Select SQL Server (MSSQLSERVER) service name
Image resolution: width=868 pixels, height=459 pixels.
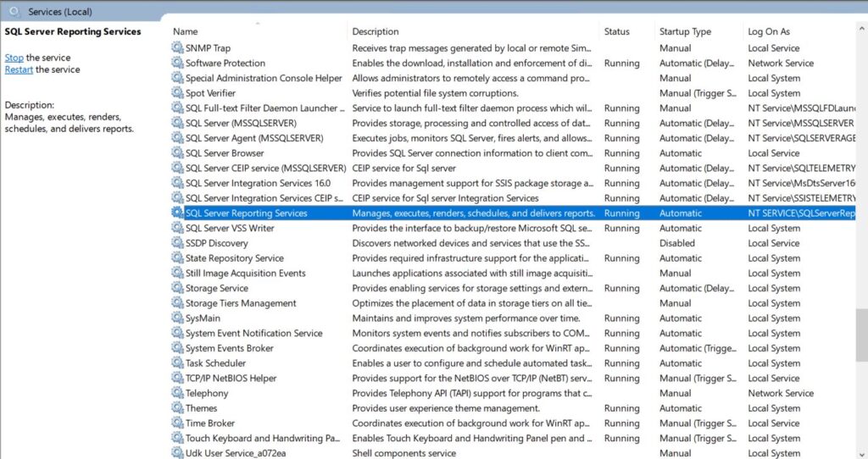241,123
